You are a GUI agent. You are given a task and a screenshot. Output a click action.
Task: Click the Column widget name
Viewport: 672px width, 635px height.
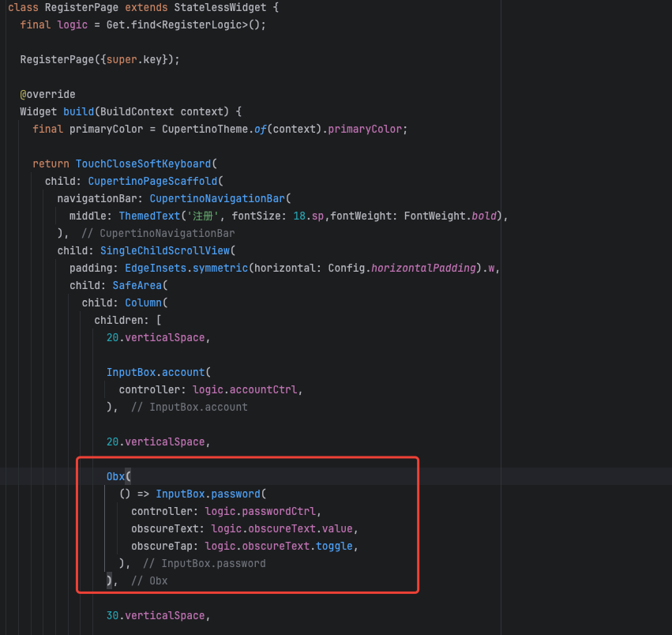coord(143,303)
